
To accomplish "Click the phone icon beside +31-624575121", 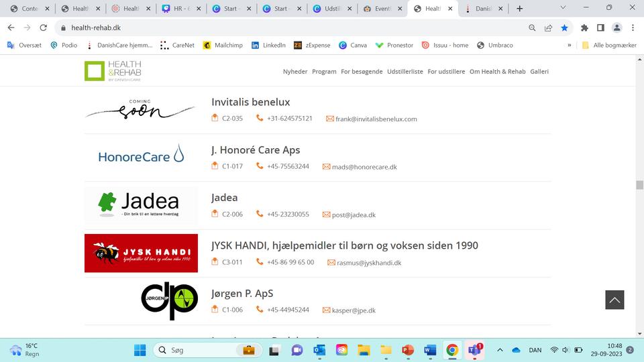I will tap(260, 118).
